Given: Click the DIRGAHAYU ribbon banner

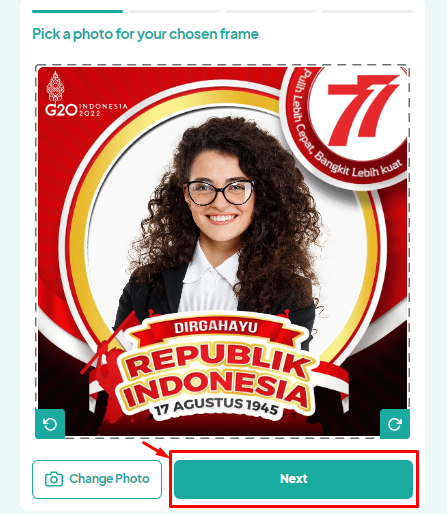Looking at the screenshot, I should pyautogui.click(x=216, y=327).
